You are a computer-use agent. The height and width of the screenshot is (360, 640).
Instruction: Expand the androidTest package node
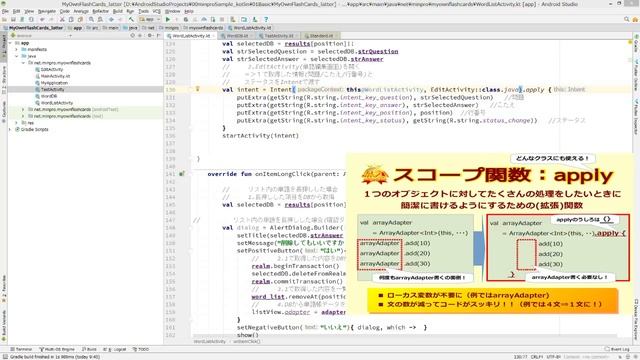pos(23,109)
